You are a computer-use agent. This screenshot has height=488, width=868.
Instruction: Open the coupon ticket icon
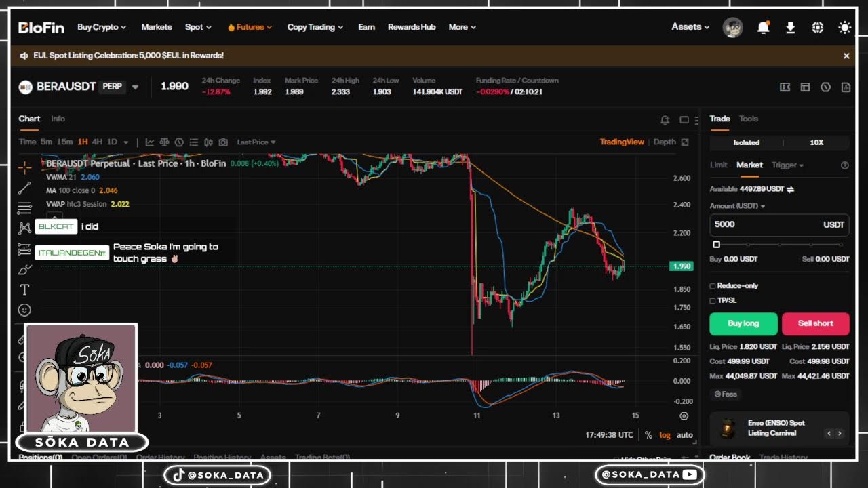click(x=785, y=87)
